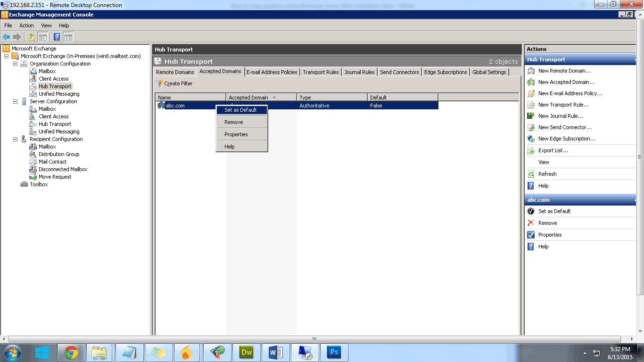
Task: Switch to the E-mail Address Policies tab
Action: 272,72
